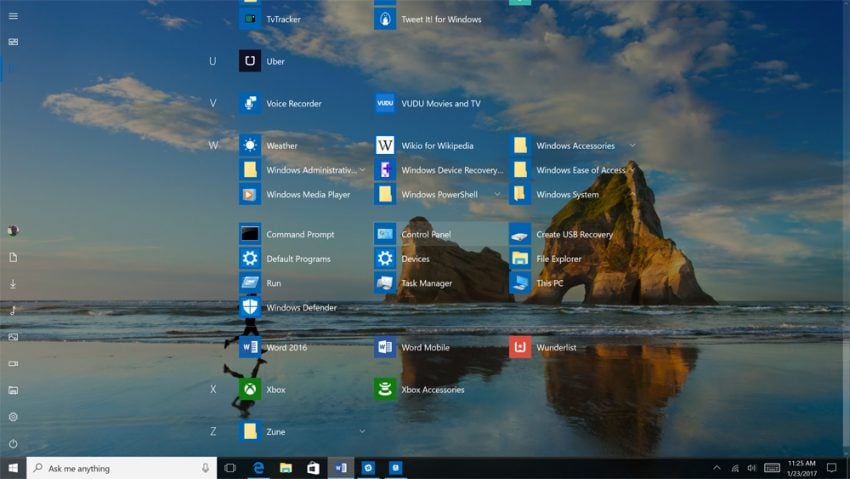Open the clock showing 11:25 AM
Image resolution: width=850 pixels, height=479 pixels.
point(802,468)
